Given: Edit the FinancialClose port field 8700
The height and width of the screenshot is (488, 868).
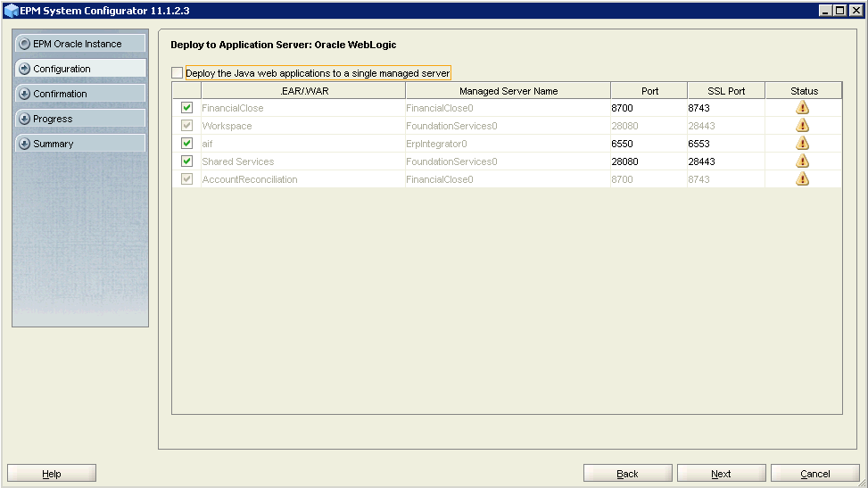Looking at the screenshot, I should 648,108.
